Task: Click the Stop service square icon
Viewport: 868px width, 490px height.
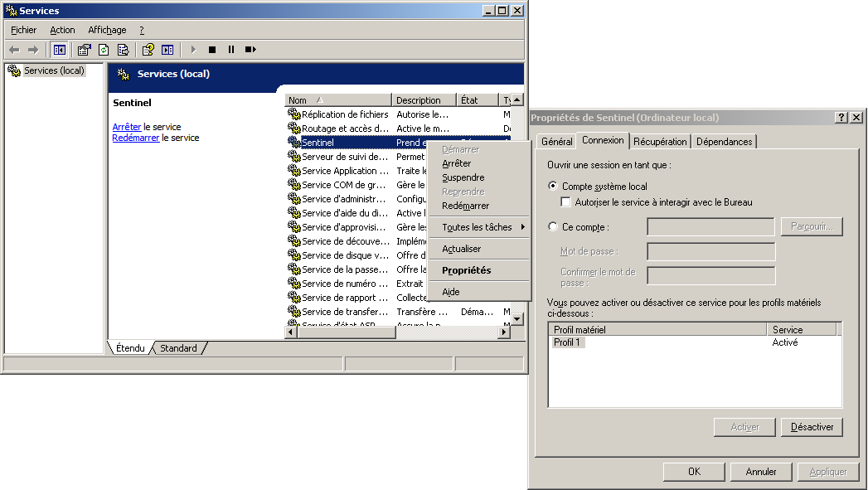Action: click(212, 50)
